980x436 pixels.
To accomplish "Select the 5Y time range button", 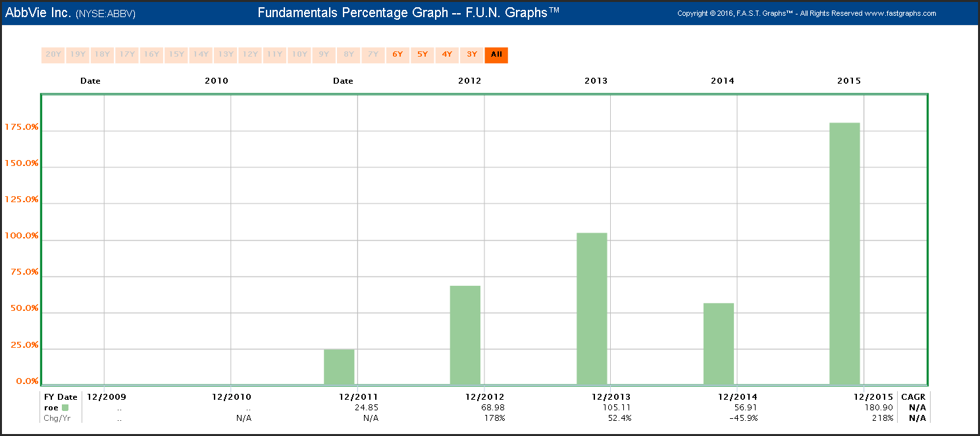I will tap(423, 55).
